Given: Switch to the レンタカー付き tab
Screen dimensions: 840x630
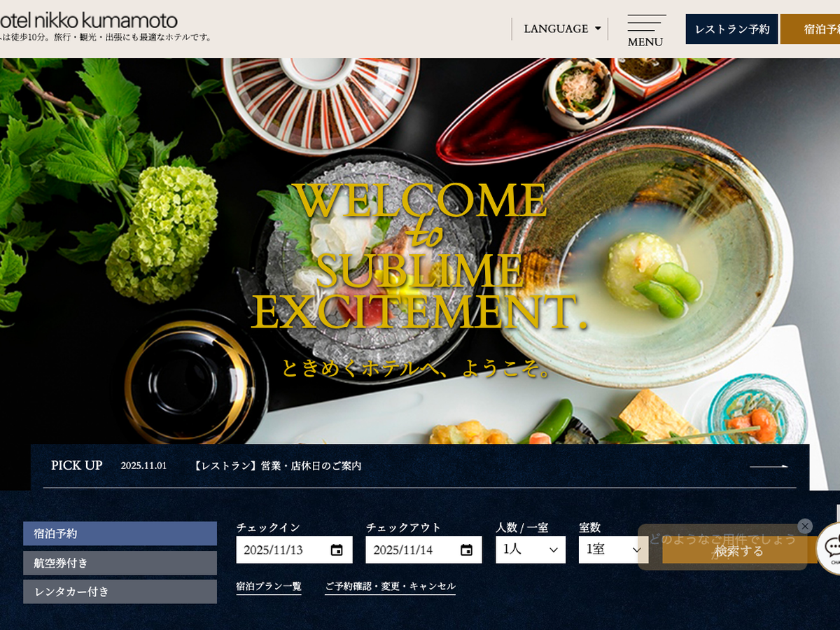Looking at the screenshot, I should click(120, 591).
